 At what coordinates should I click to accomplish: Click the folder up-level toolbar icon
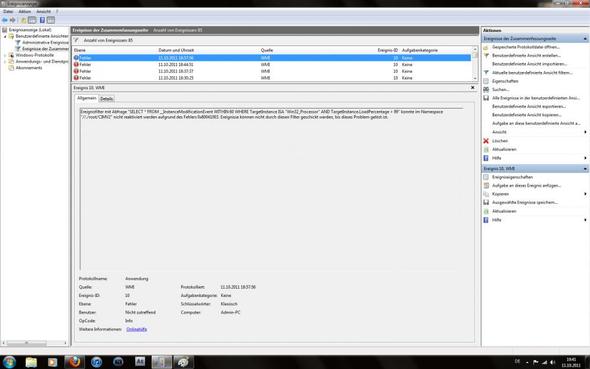click(24, 20)
